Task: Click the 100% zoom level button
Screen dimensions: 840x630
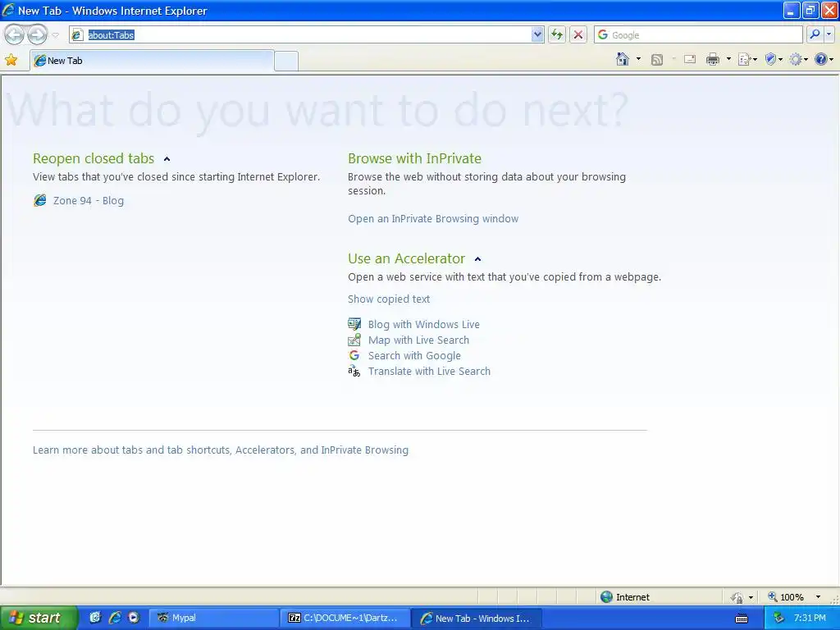Action: pyautogui.click(x=786, y=597)
